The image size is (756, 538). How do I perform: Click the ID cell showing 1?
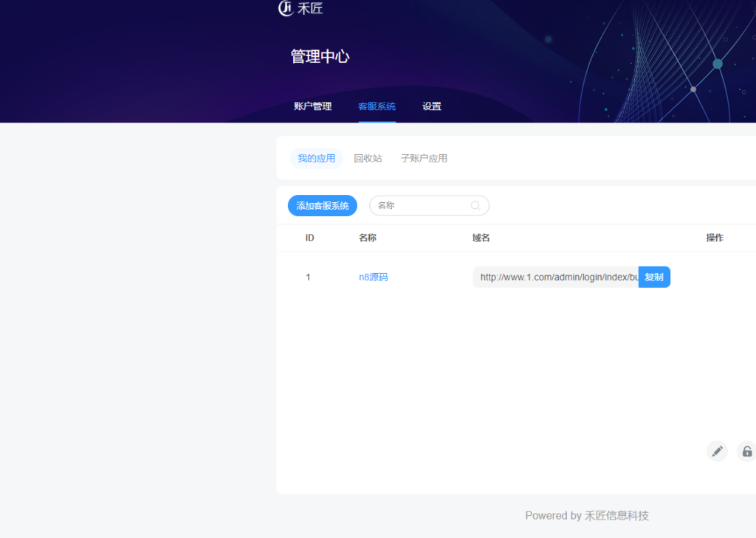point(308,277)
